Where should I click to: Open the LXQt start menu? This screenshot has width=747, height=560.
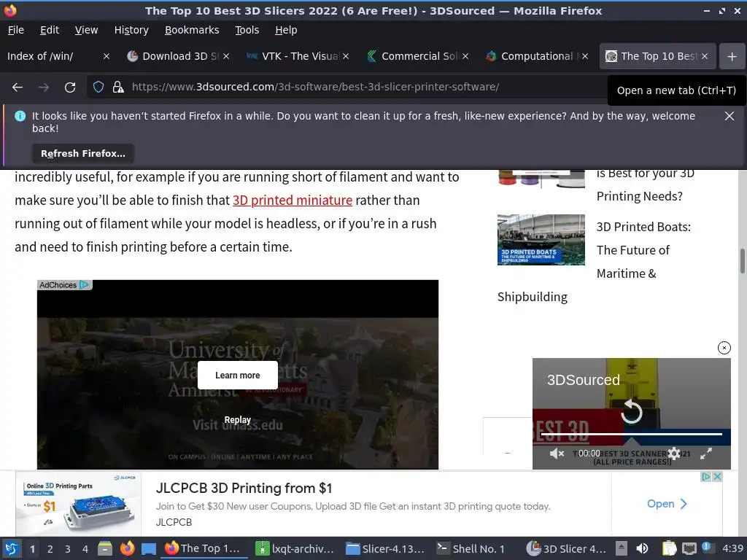coord(12,548)
